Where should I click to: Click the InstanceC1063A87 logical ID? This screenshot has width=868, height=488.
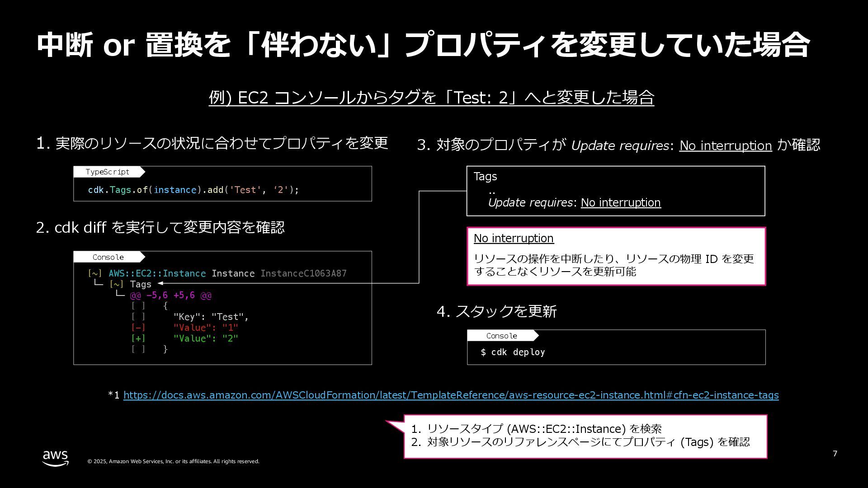[303, 273]
